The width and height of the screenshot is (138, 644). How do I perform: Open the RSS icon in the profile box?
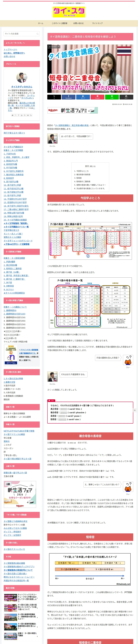tap(31, 115)
